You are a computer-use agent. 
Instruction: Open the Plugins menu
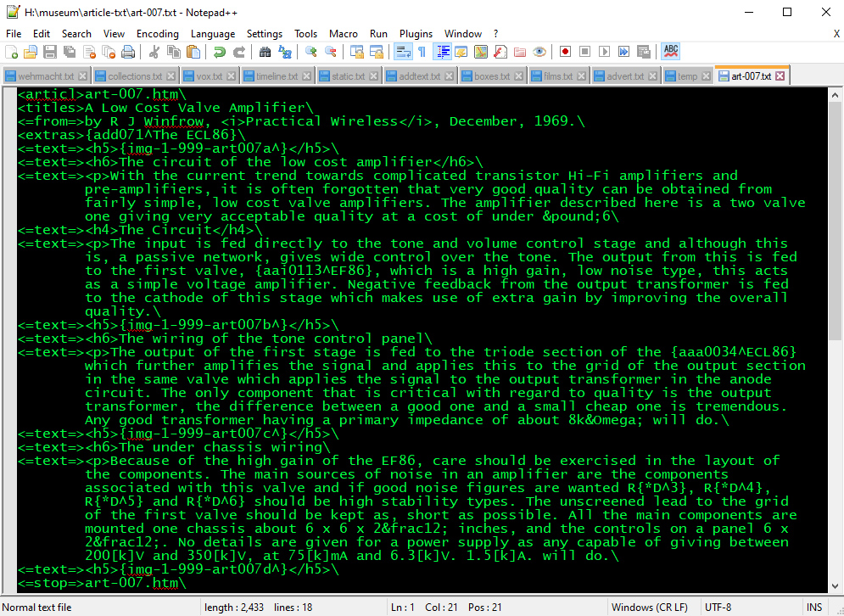[416, 34]
